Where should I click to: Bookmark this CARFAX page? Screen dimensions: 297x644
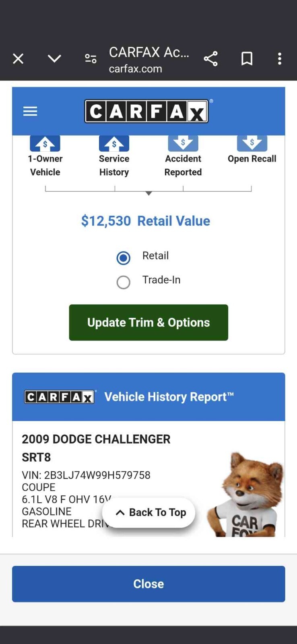[247, 59]
